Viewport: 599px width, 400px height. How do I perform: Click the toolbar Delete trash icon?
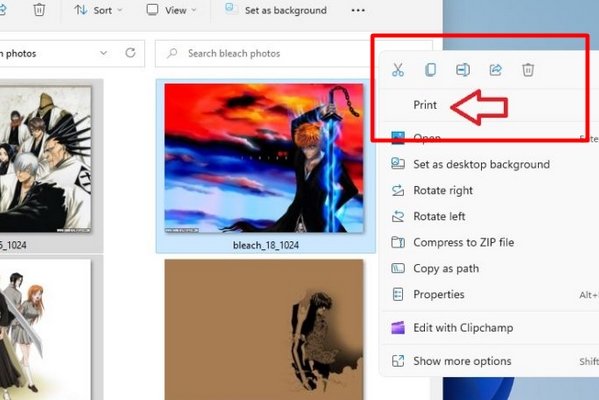click(39, 9)
